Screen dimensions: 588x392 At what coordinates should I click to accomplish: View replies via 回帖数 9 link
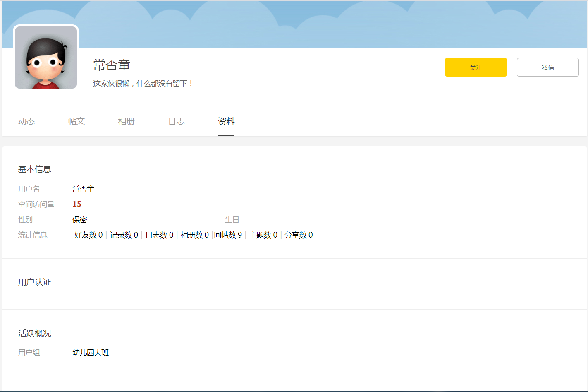228,235
